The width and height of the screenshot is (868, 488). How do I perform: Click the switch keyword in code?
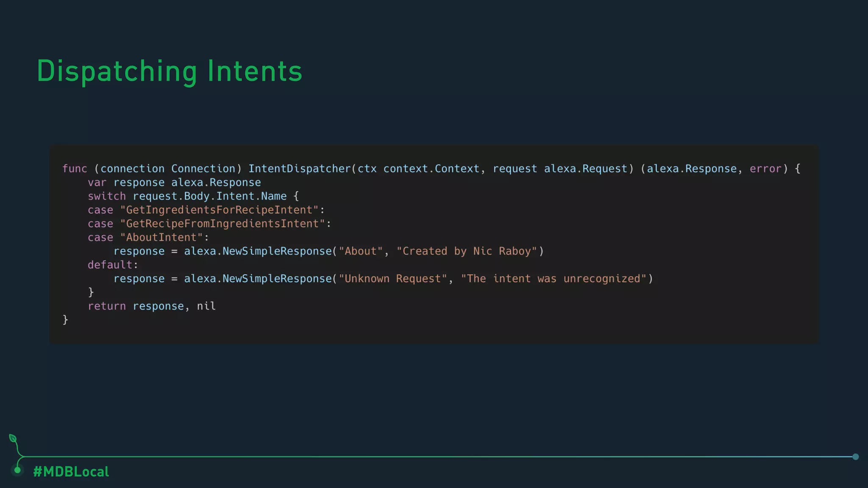click(107, 196)
